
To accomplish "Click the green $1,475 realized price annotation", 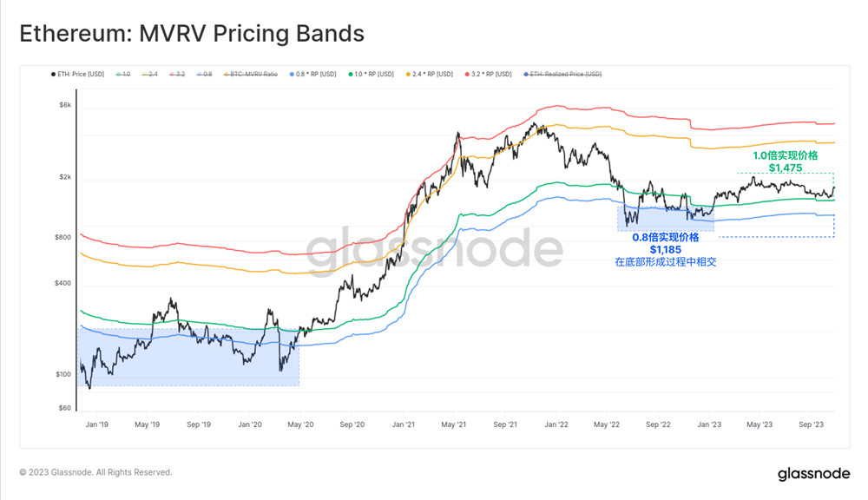I will (x=785, y=168).
